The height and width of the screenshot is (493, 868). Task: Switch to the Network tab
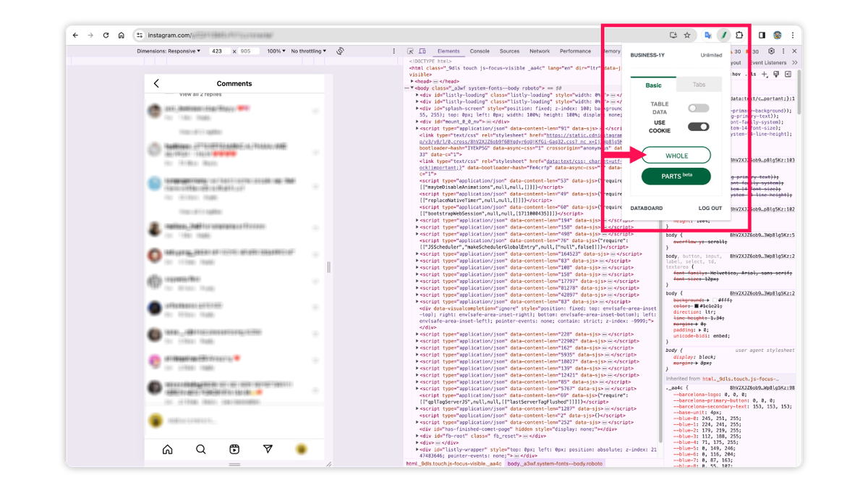tap(540, 51)
